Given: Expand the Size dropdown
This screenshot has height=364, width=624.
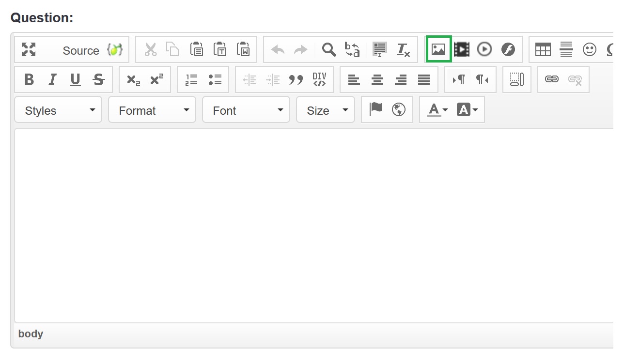Looking at the screenshot, I should pos(326,110).
